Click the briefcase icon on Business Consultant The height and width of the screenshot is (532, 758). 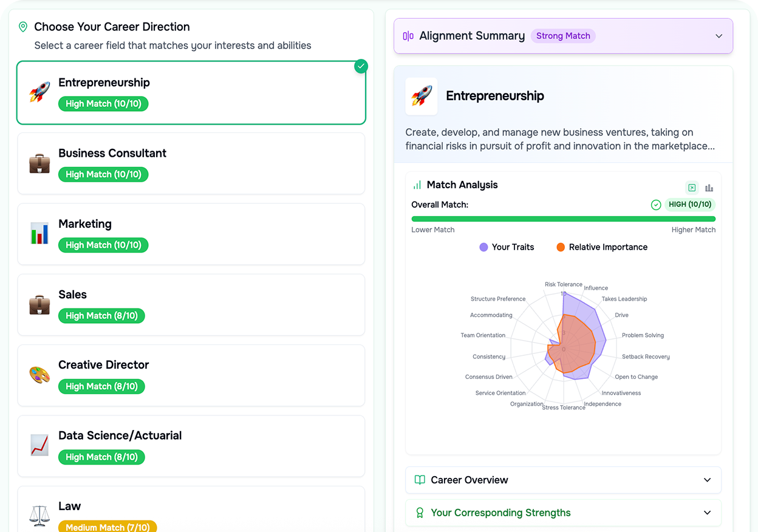(x=39, y=163)
